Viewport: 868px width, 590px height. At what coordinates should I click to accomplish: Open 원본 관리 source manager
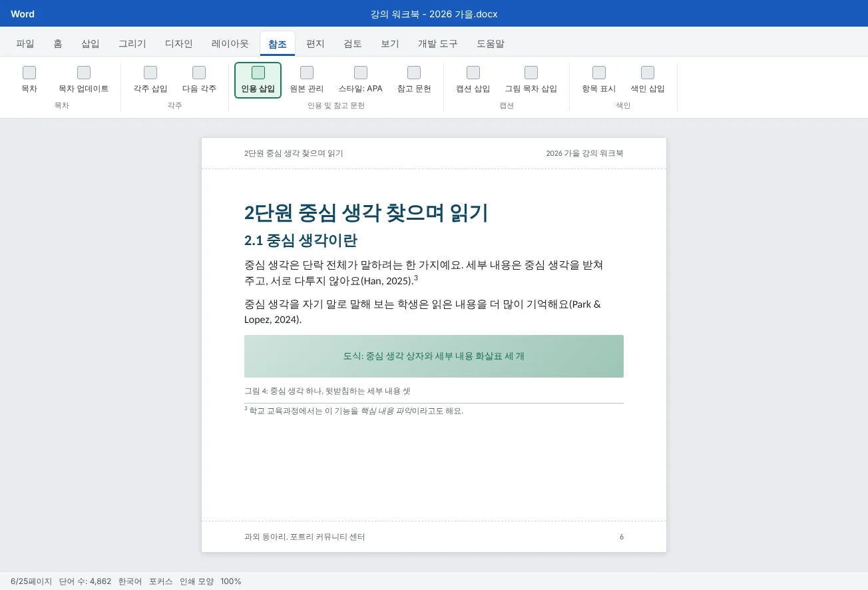[307, 81]
